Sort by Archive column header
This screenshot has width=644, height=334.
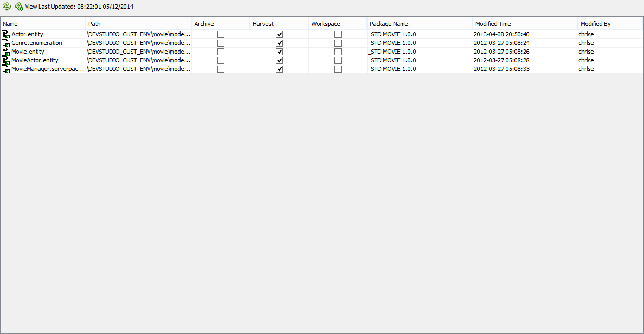click(221, 24)
